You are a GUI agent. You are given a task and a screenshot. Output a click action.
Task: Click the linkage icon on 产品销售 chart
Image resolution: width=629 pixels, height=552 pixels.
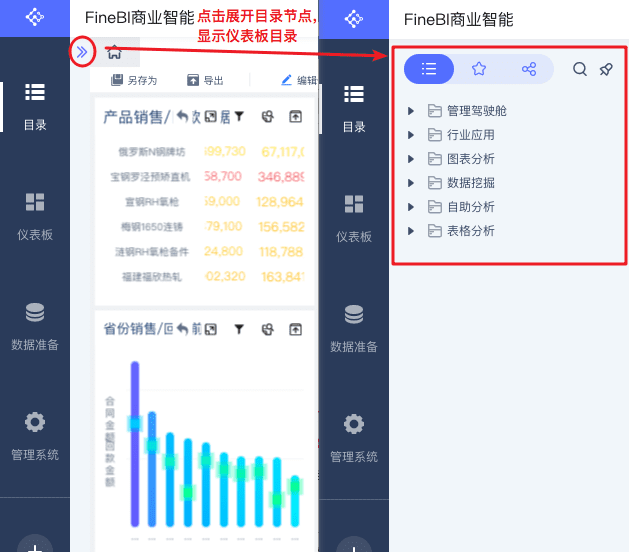tap(268, 117)
